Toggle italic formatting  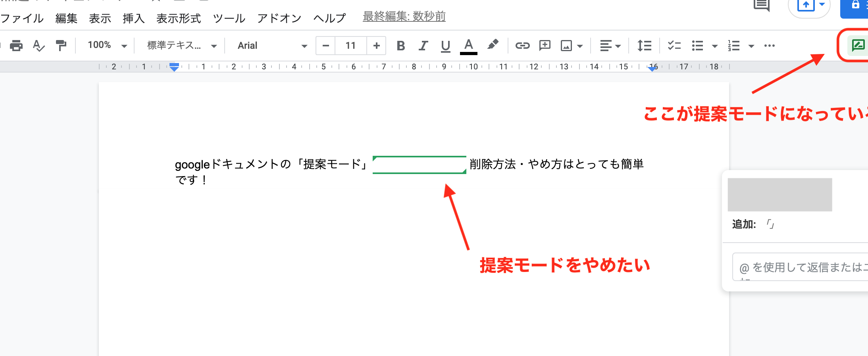pos(423,46)
